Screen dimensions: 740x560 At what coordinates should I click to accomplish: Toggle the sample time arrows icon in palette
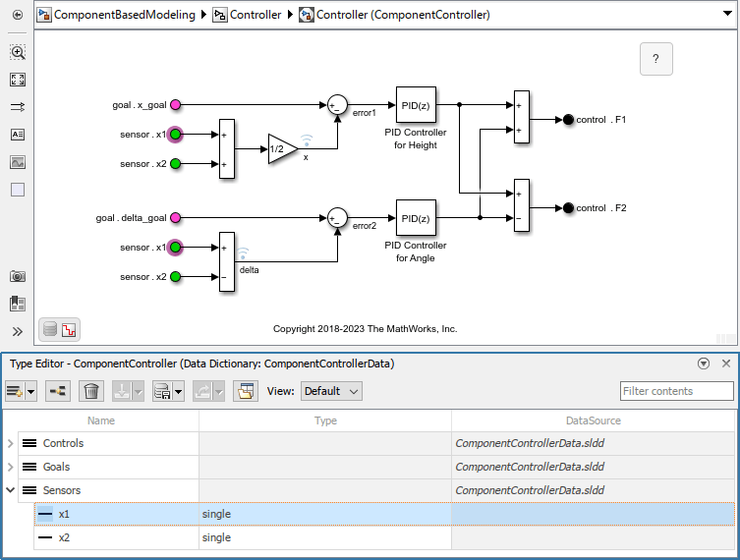point(18,107)
